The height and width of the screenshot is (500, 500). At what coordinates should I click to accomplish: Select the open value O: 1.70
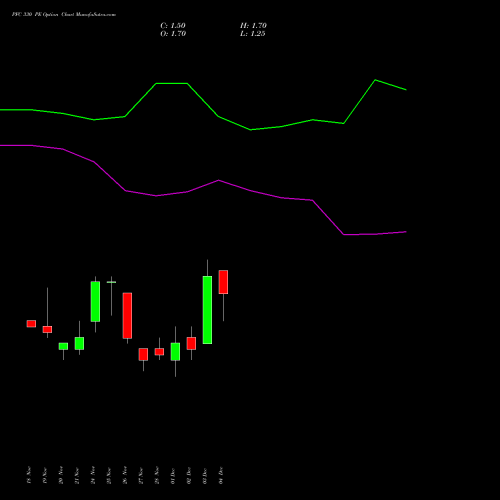[x=173, y=34]
